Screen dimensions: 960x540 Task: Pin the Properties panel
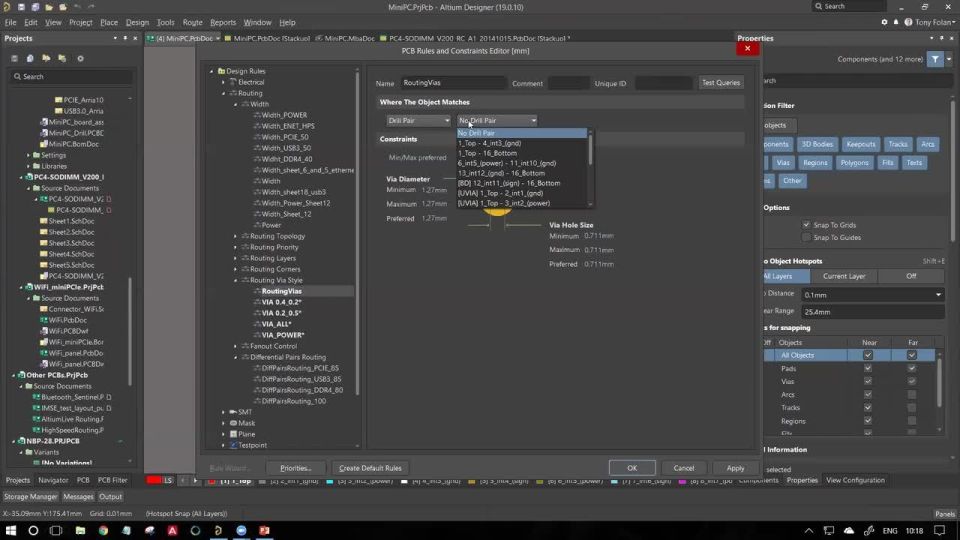tap(942, 38)
